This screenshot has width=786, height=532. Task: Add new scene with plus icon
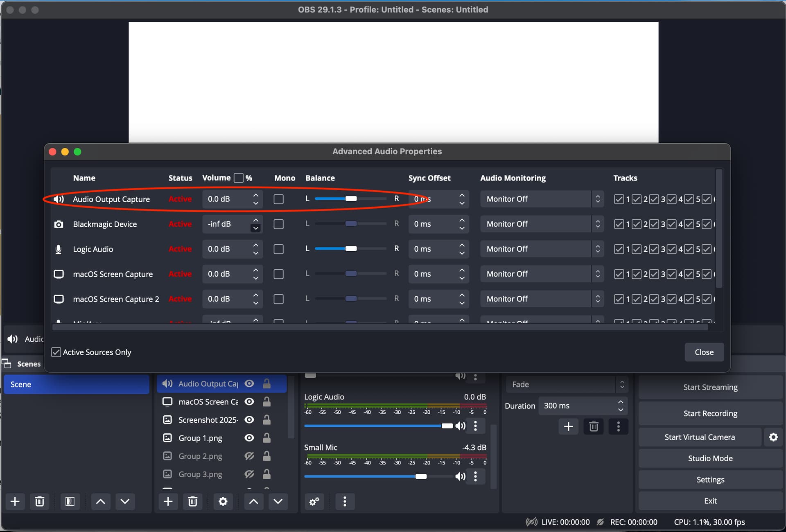point(15,501)
